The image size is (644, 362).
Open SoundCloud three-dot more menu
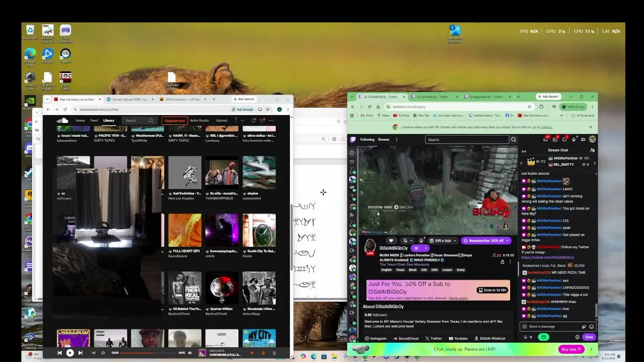[271, 121]
